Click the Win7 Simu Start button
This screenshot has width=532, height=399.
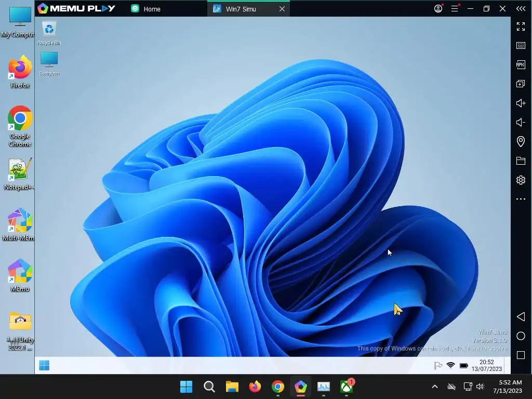(44, 365)
